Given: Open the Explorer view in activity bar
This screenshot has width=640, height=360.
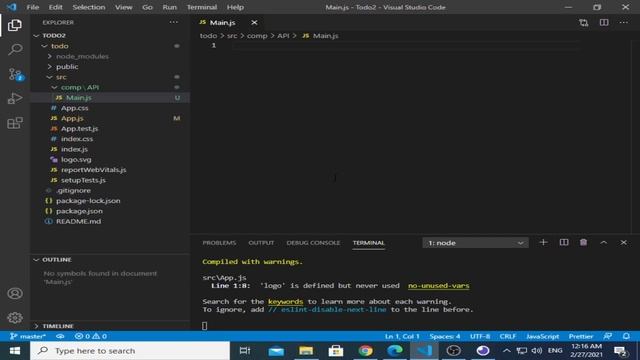Looking at the screenshot, I should pos(15,25).
